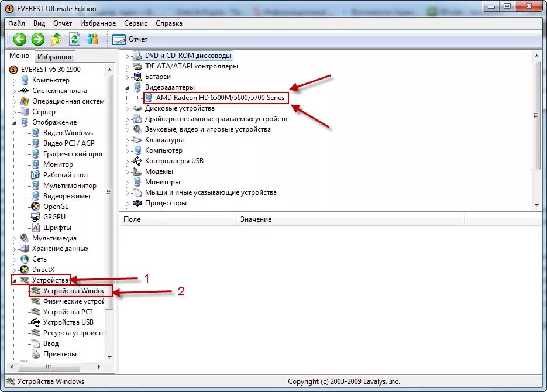Click the Ввод mouse icon
This screenshot has width=547, height=392.
36,343
